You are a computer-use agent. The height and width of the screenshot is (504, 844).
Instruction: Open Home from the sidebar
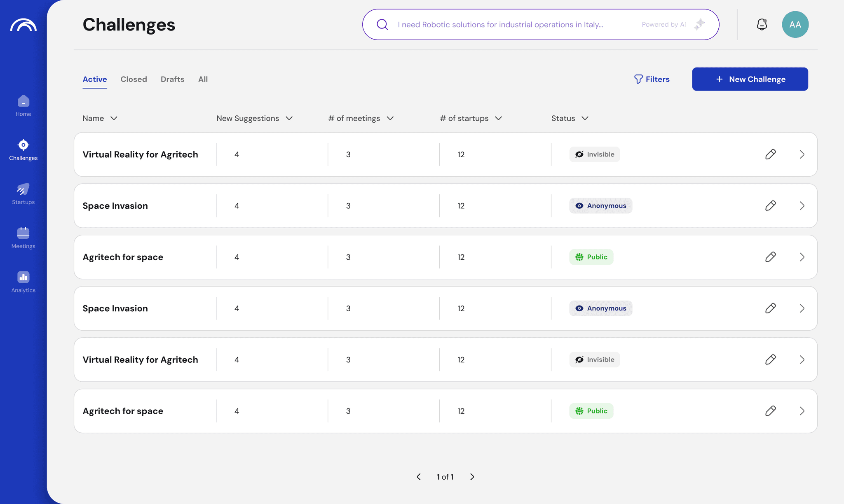[23, 106]
